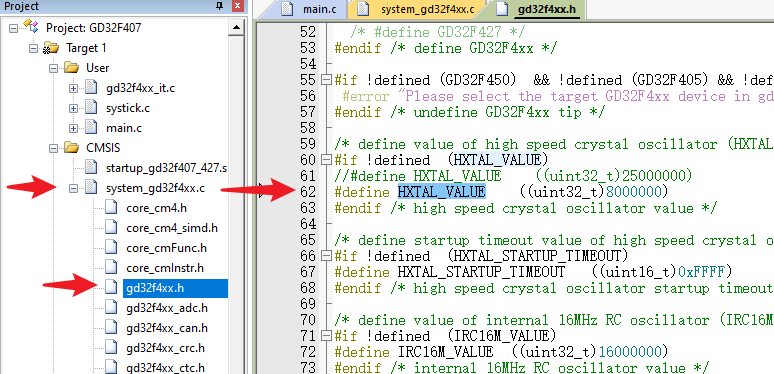Click the CMSIS group folder icon

point(72,148)
